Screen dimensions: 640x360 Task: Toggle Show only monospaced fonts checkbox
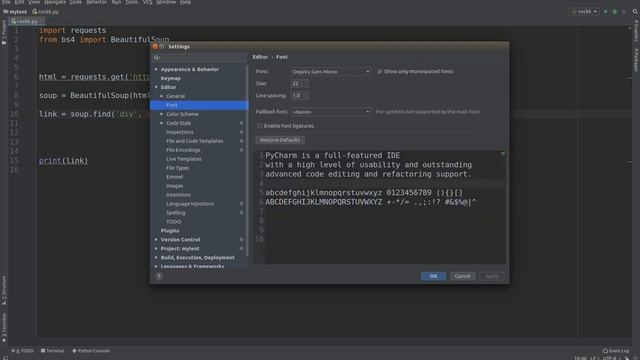tap(379, 71)
